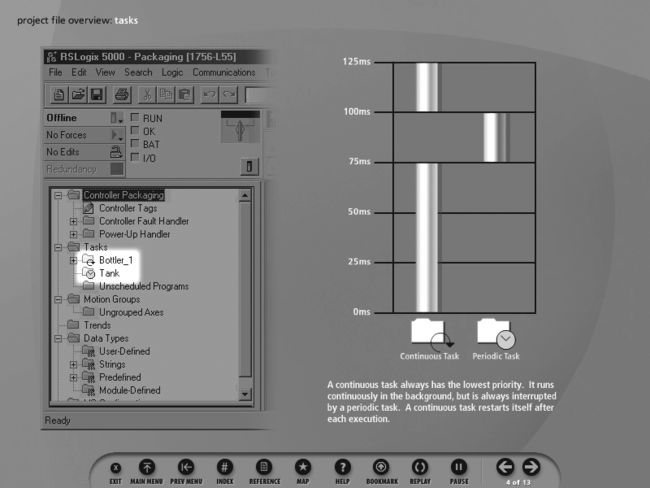
Task: Select Module-Defined data types
Action: coord(129,390)
